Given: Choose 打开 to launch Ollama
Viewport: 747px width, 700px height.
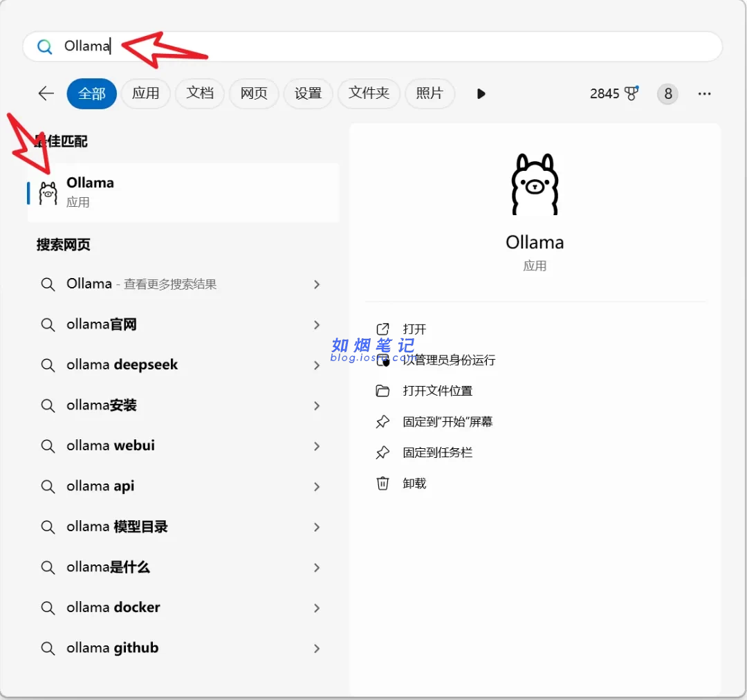Looking at the screenshot, I should [414, 329].
